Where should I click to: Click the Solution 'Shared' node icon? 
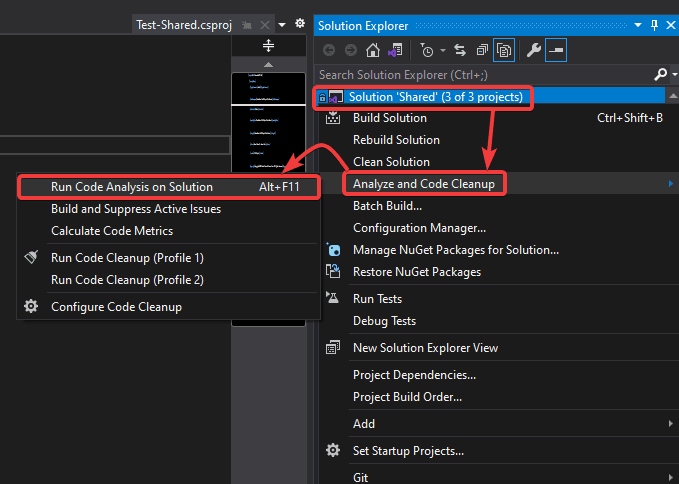coord(336,97)
